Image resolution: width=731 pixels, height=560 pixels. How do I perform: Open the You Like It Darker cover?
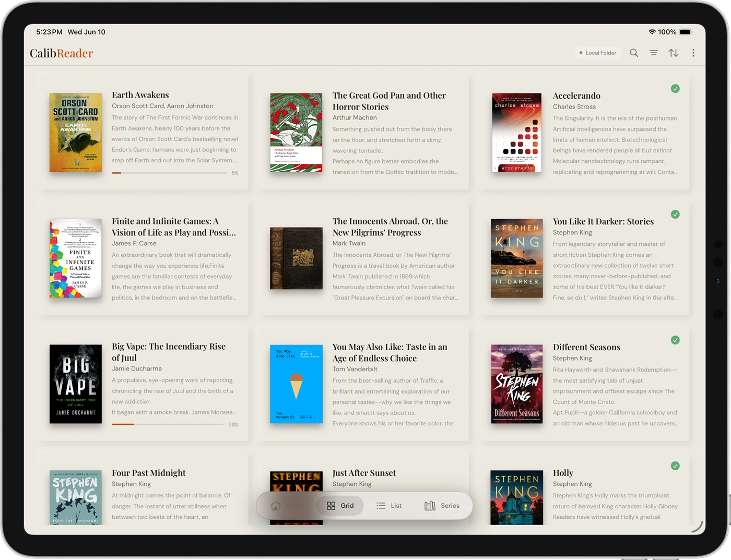click(517, 258)
